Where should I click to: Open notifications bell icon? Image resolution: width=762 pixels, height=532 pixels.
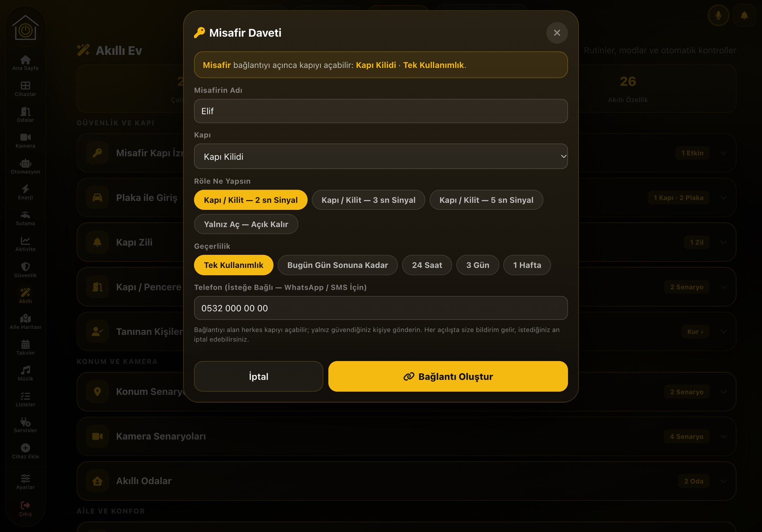(x=744, y=15)
